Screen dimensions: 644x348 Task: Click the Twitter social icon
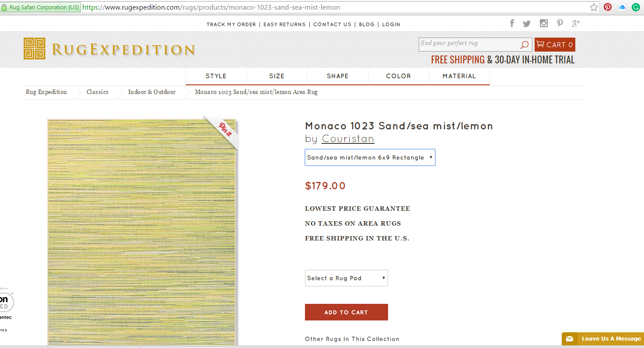527,23
